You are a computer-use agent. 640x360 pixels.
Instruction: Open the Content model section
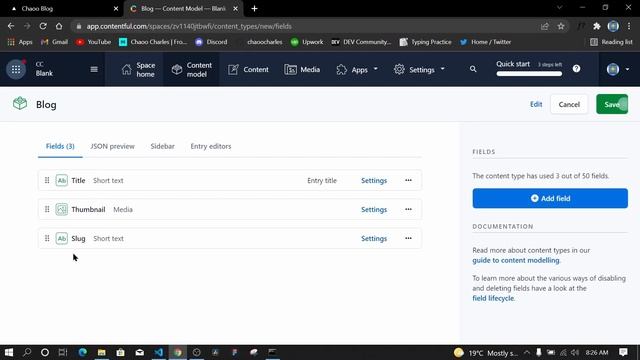pyautogui.click(x=191, y=69)
